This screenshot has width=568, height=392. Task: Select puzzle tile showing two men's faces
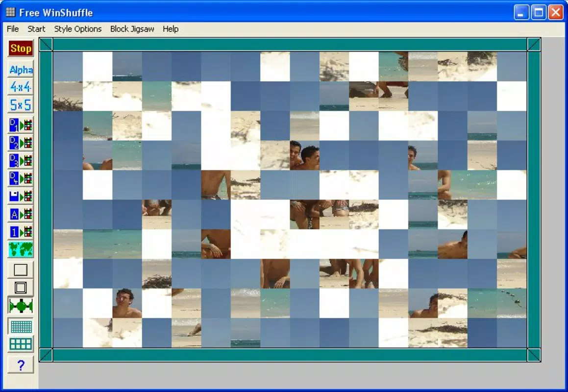pos(305,155)
